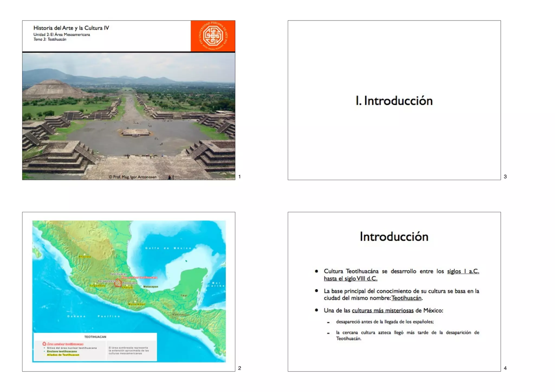Click the red nuclear area marker on map
This screenshot has height=392, width=555.
click(x=118, y=283)
